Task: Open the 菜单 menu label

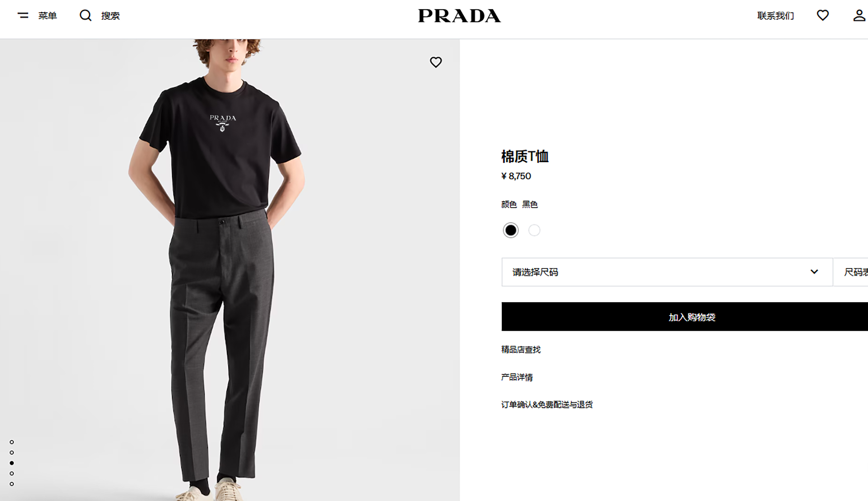Action: 47,16
